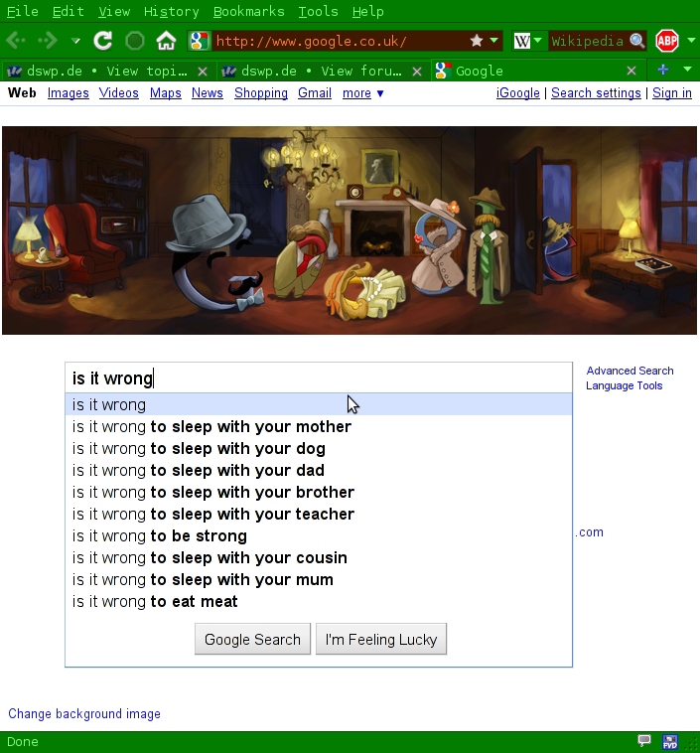This screenshot has width=700, height=753.
Task: Switch to the 'dswp.de • View topi...' tab
Action: click(99, 71)
